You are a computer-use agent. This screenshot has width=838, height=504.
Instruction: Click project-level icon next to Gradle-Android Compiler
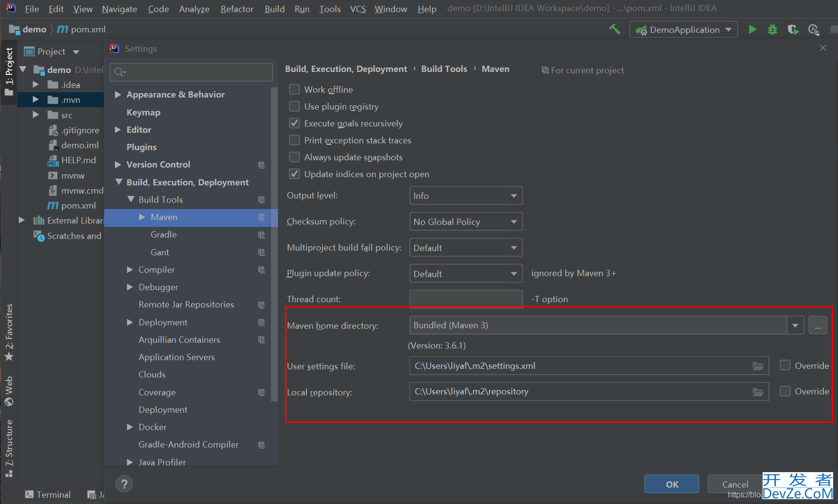[261, 445]
